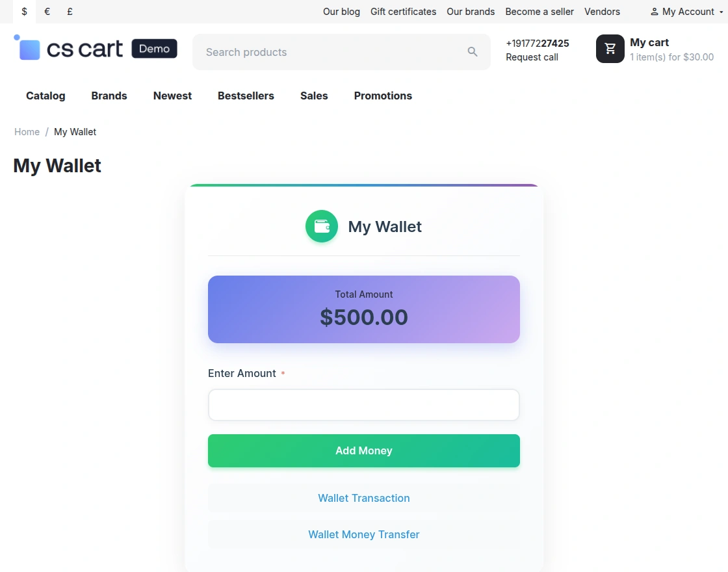Open the Sales page

314,96
